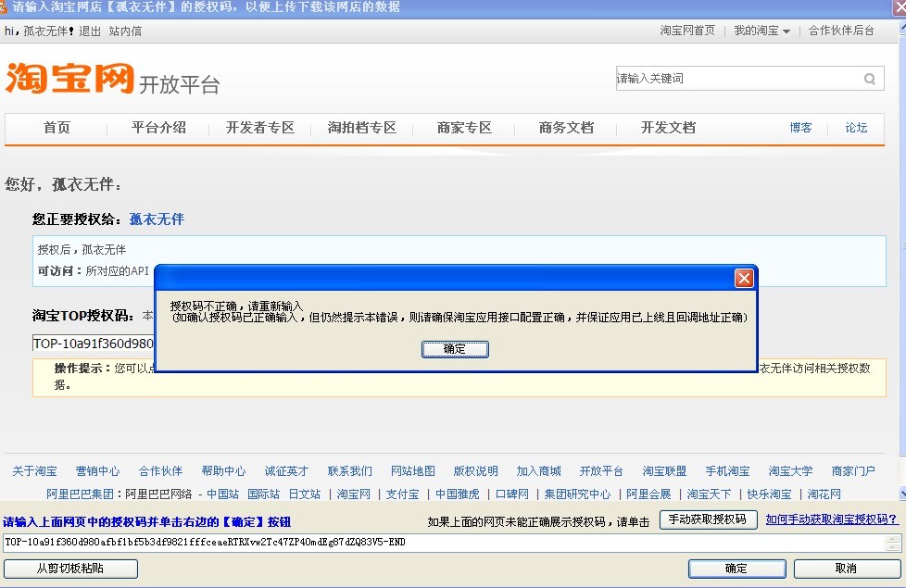
Task: Go to 淘宝网首页 link
Action: pos(687,31)
